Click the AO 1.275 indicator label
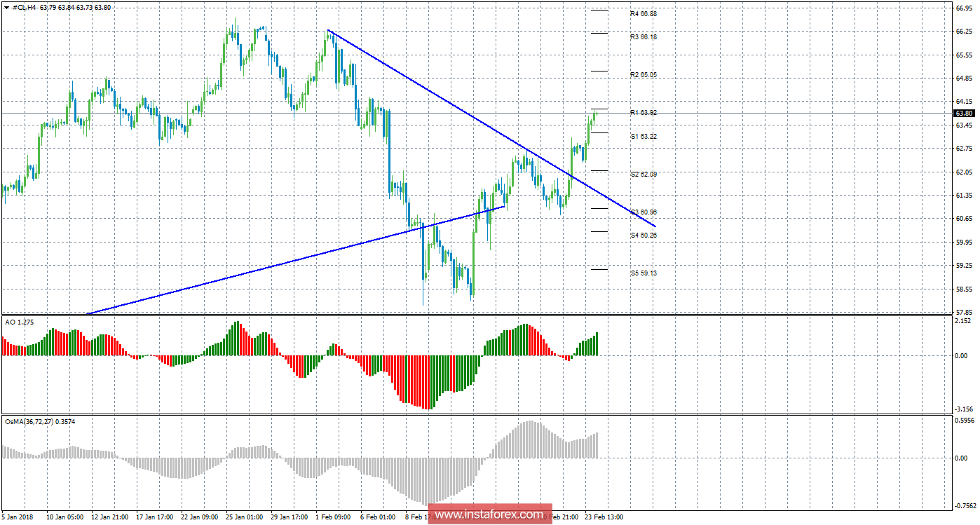Viewport: 980px width, 525px height. (x=19, y=322)
